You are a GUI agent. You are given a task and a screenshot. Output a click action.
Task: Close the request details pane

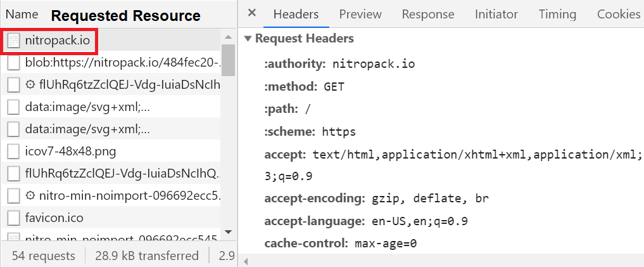pyautogui.click(x=252, y=13)
